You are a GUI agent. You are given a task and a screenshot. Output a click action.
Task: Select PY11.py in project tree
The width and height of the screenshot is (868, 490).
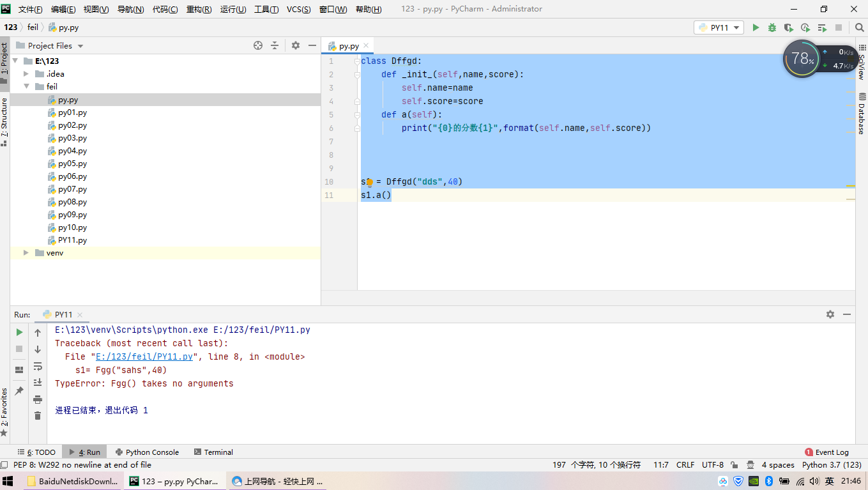click(72, 240)
